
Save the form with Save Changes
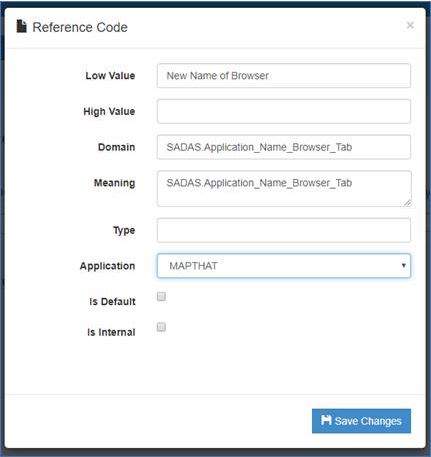click(x=361, y=421)
